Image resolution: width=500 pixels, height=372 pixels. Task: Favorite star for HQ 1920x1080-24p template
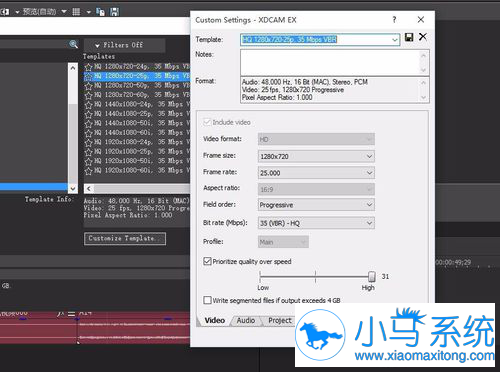click(88, 143)
